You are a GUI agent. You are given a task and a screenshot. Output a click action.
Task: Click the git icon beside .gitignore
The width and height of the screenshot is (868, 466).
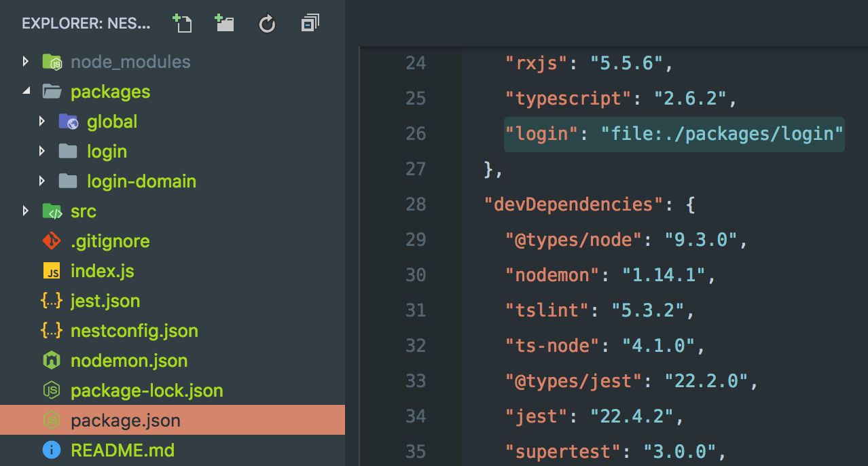[x=52, y=241]
